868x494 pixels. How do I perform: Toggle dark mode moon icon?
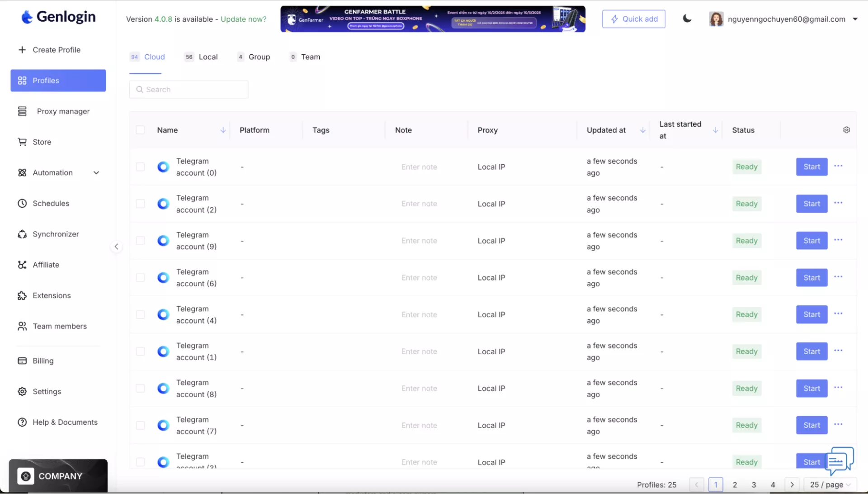[687, 19]
